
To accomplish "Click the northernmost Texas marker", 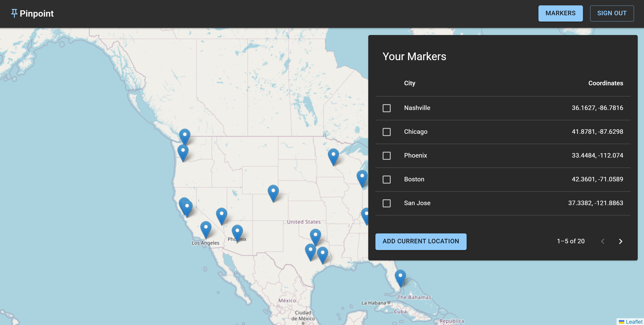I will click(x=315, y=237).
